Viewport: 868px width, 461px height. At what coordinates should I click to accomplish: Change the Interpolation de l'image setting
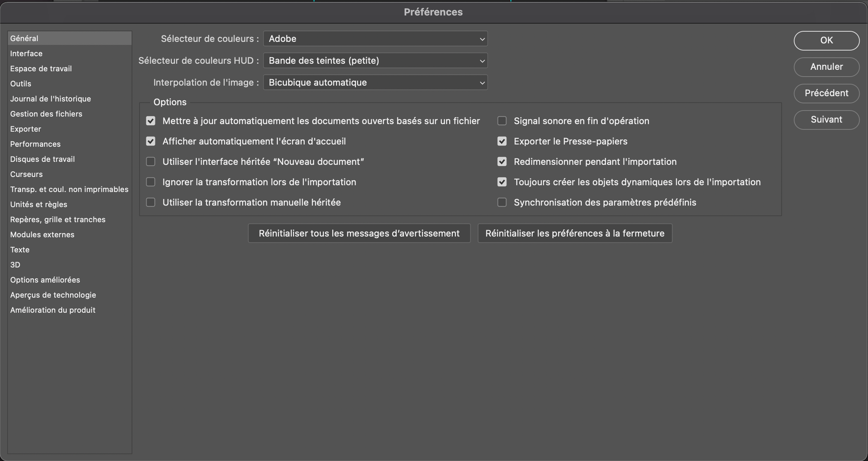tap(375, 82)
